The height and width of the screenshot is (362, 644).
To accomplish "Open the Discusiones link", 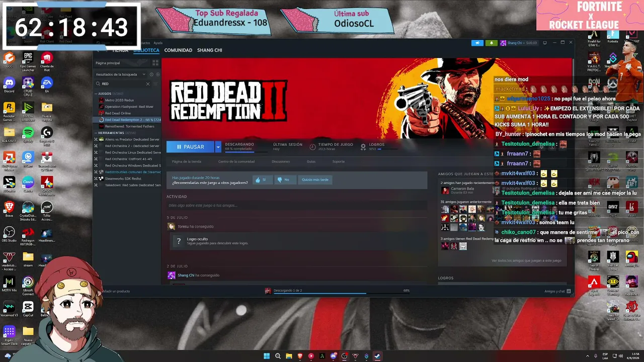I will click(280, 161).
